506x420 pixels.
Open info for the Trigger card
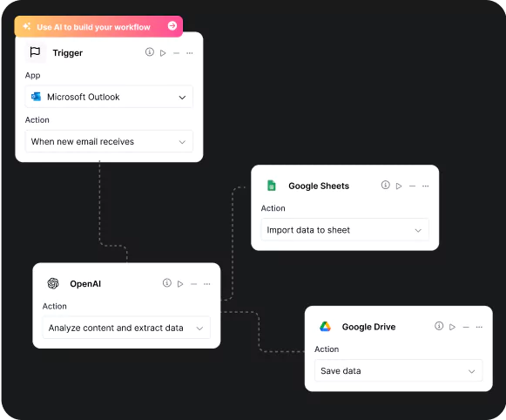click(x=150, y=51)
